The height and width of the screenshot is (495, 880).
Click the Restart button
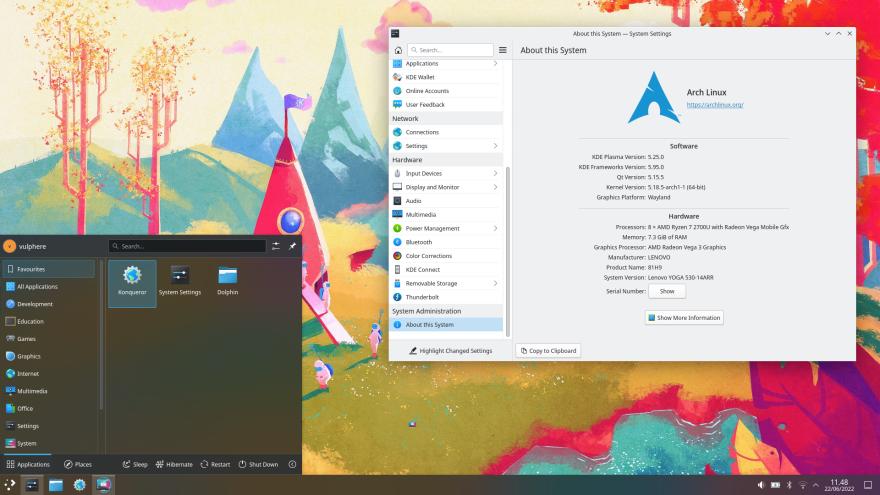point(216,464)
